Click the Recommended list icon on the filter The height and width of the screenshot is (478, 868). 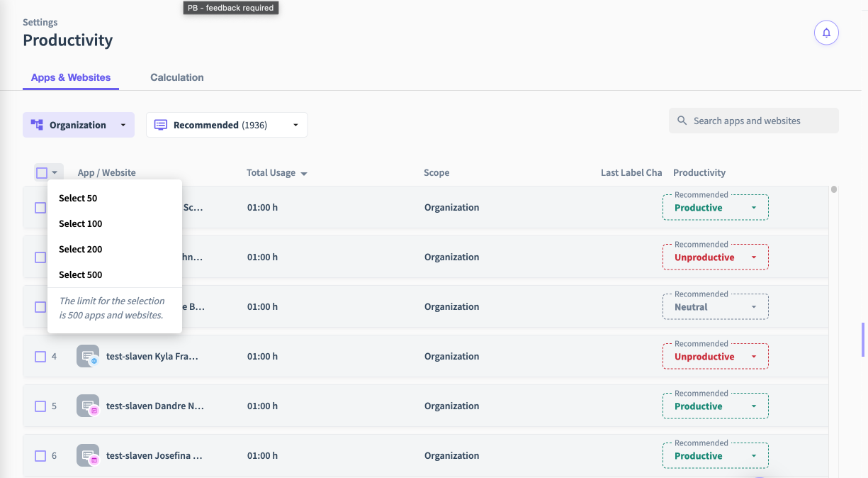[x=160, y=124]
